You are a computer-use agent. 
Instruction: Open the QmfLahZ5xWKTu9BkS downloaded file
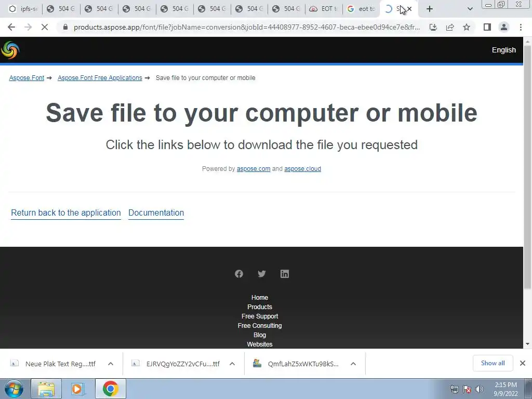pos(296,364)
